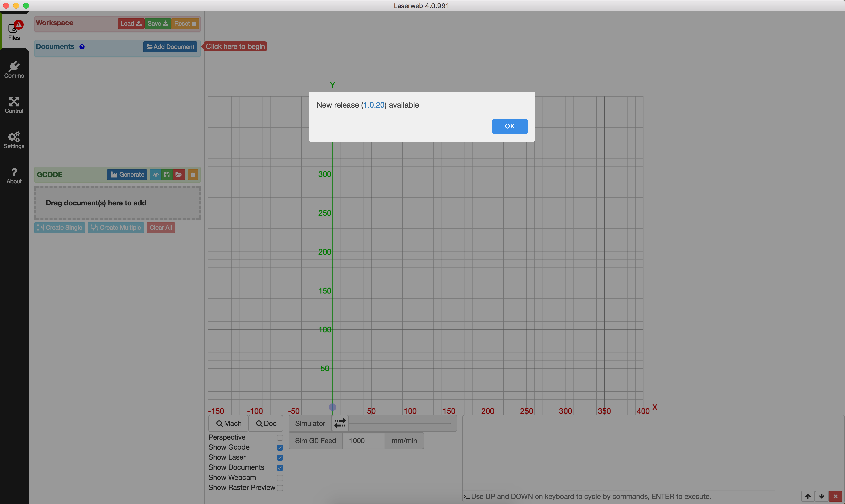Click the save GCODE floppy icon
Viewport: 845px width, 504px height.
[x=167, y=174]
